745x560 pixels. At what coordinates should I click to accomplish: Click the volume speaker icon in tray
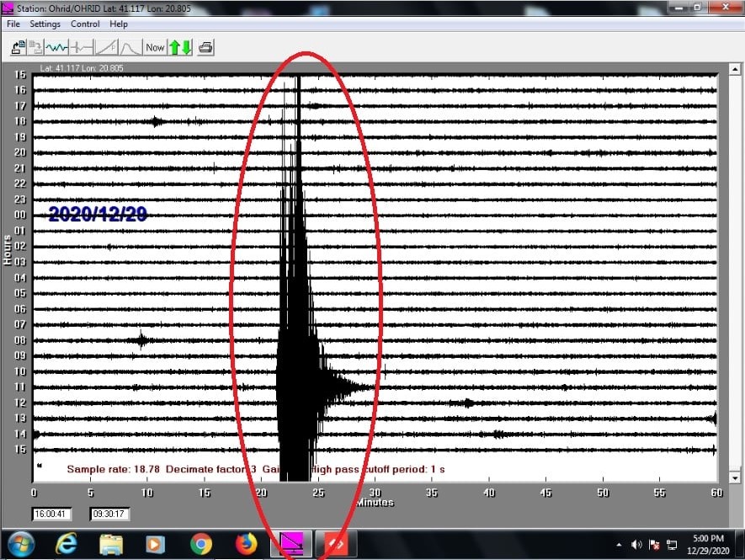coord(636,545)
